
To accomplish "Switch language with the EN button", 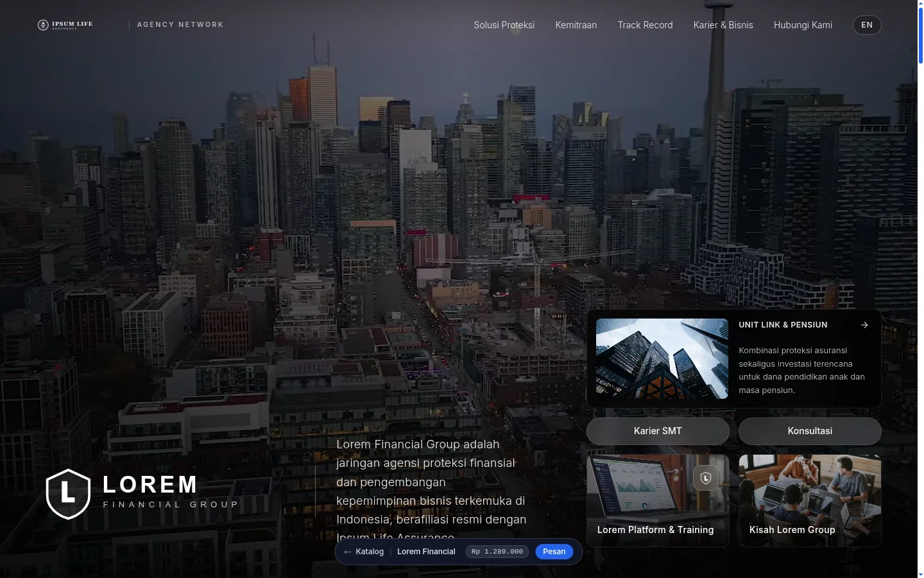I will [867, 25].
